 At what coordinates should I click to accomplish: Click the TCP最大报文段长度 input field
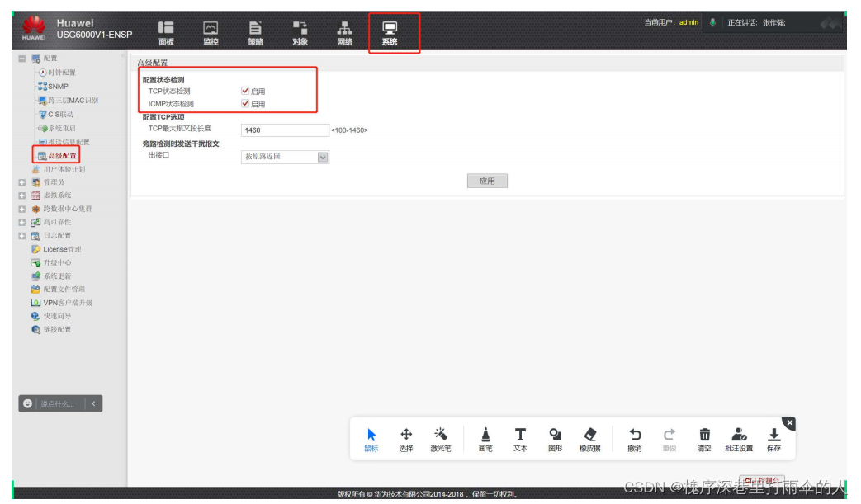tap(285, 130)
